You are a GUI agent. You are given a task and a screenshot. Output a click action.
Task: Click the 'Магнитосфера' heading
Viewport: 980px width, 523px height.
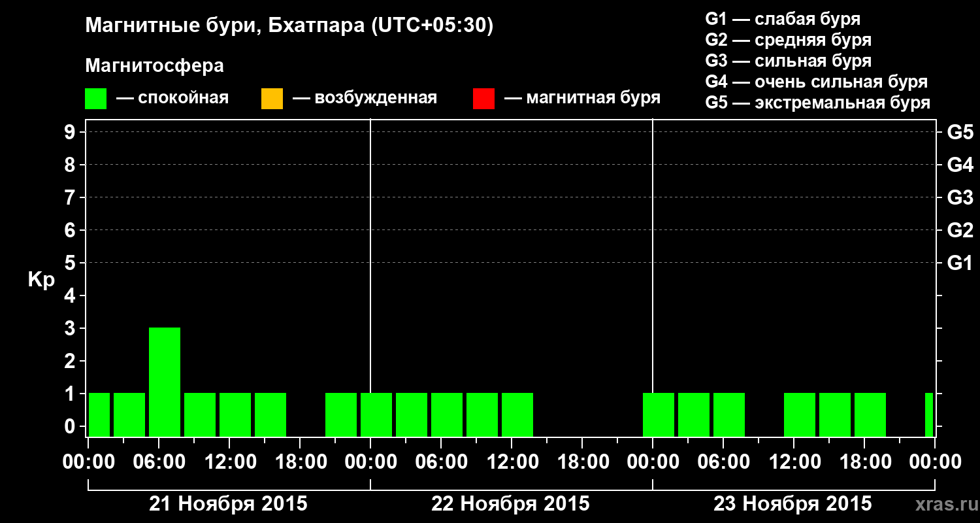pyautogui.click(x=154, y=66)
